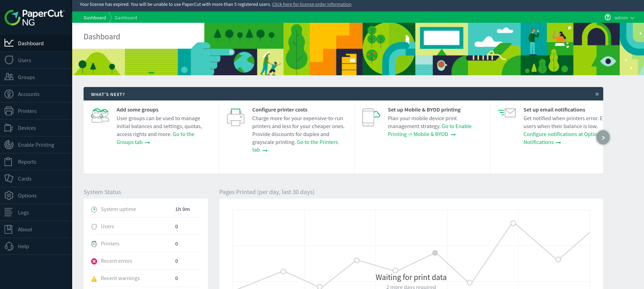644x289 pixels.
Task: Click the license order information link
Action: pyautogui.click(x=311, y=4)
